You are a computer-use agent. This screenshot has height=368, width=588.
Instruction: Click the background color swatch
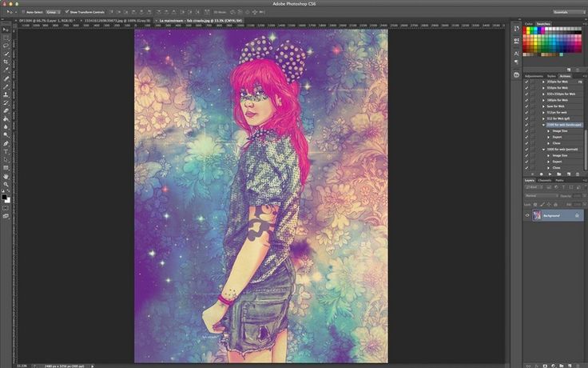pyautogui.click(x=8, y=201)
